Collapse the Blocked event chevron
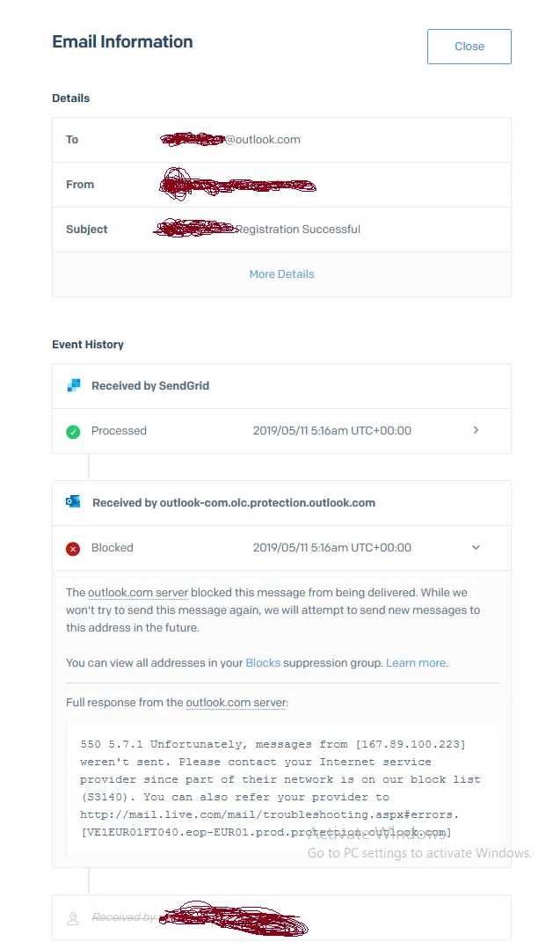This screenshot has width=560, height=949. point(476,548)
